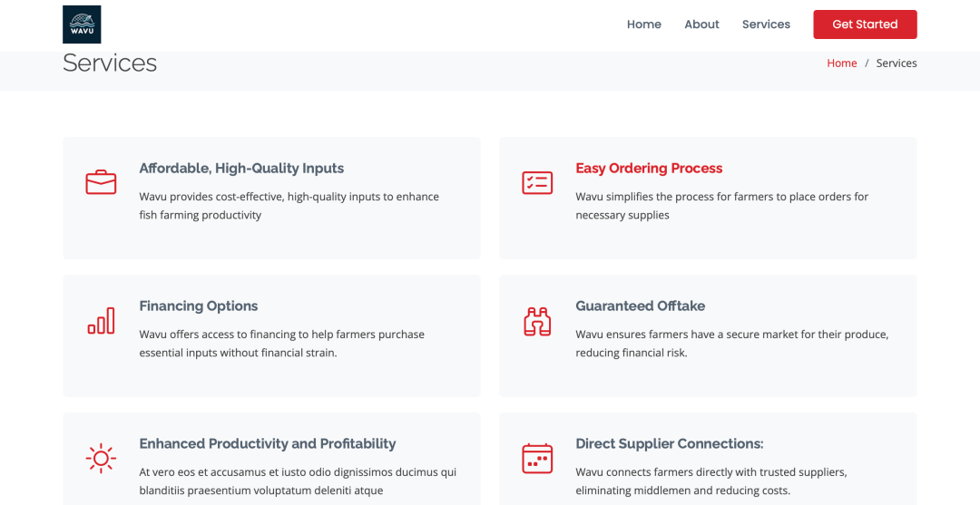Click the binoculars icon for Guaranteed Offtake

537,321
